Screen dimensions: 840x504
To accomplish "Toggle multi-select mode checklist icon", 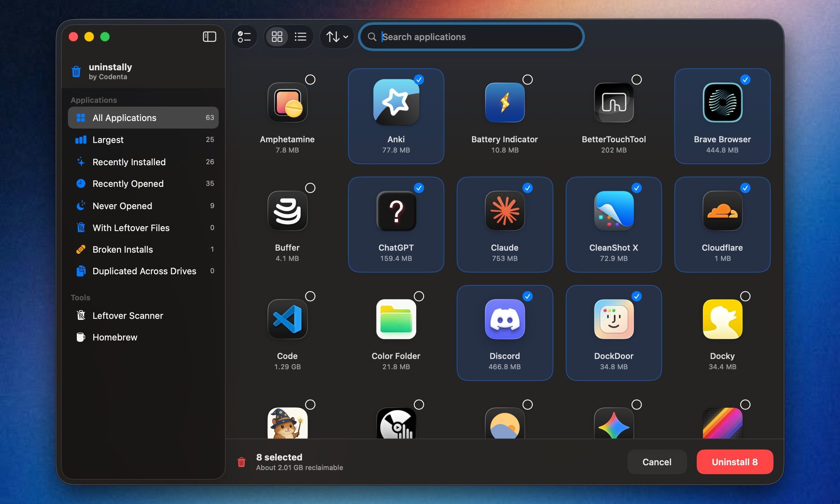I will click(x=244, y=37).
